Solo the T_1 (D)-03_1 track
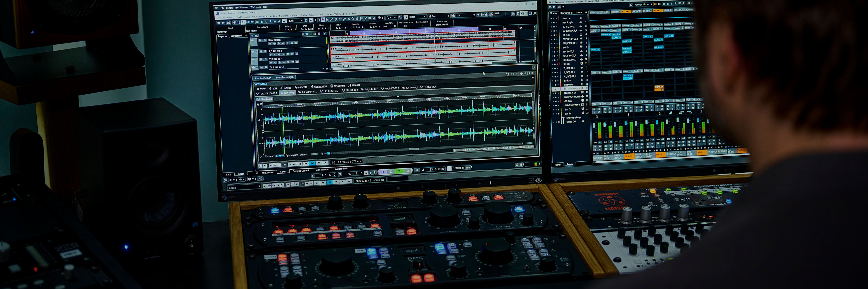This screenshot has height=289, width=868. tap(265, 51)
